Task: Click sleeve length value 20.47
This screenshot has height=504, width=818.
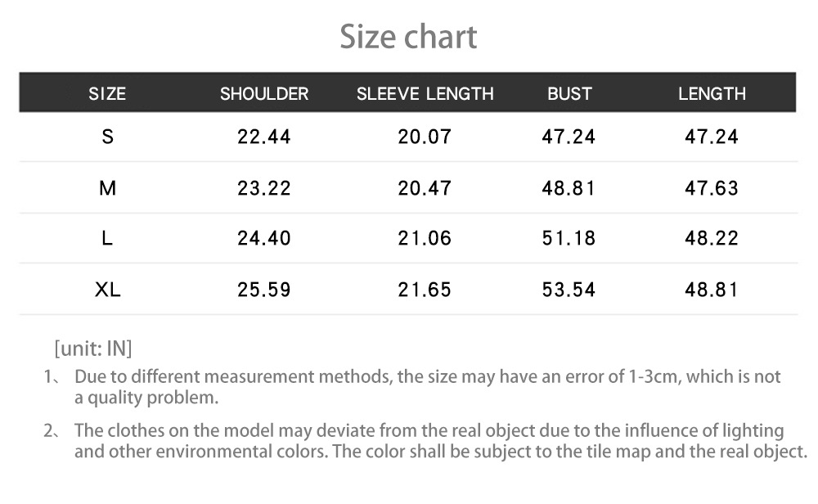Action: click(x=425, y=188)
